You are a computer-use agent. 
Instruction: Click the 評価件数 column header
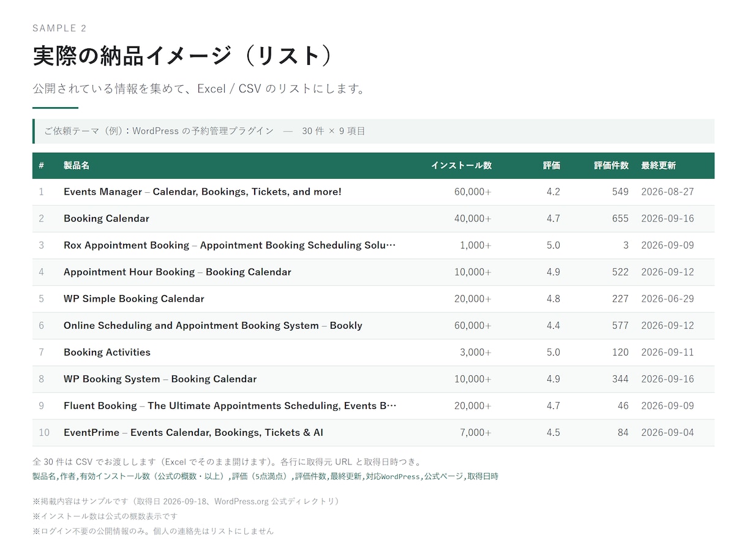(x=611, y=166)
